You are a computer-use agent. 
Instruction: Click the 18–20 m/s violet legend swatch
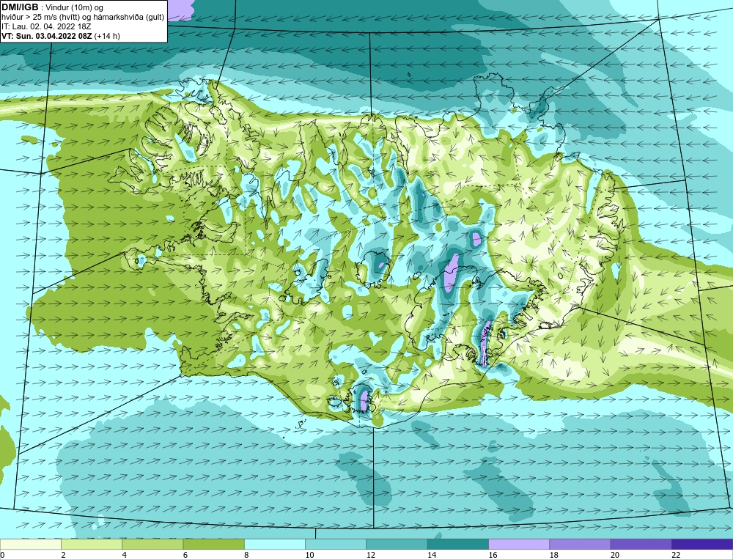coord(580,545)
